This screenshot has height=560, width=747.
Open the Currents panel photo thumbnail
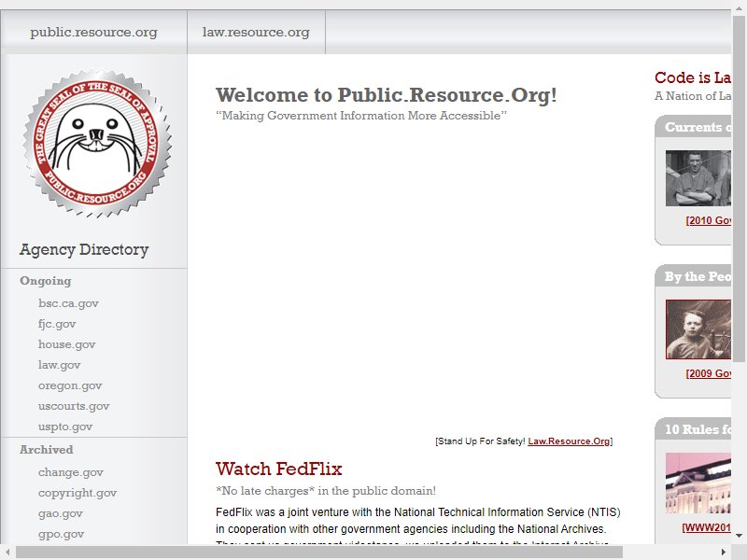[698, 178]
